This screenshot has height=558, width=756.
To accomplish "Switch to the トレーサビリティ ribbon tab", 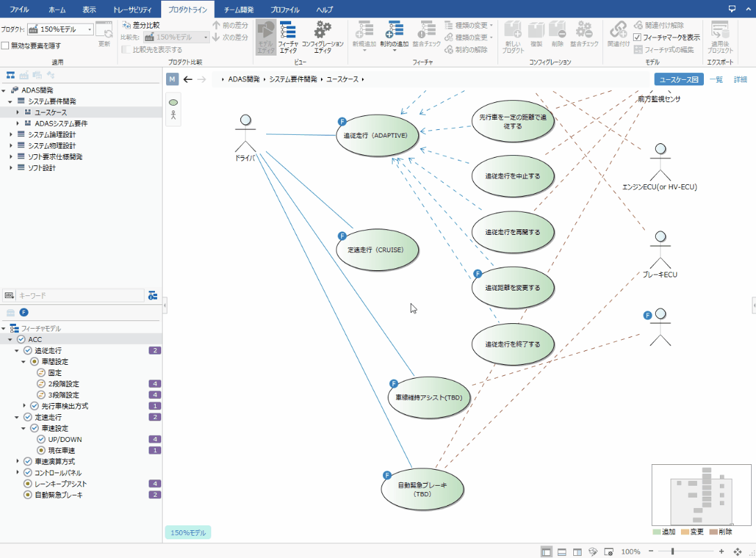I will (x=133, y=10).
